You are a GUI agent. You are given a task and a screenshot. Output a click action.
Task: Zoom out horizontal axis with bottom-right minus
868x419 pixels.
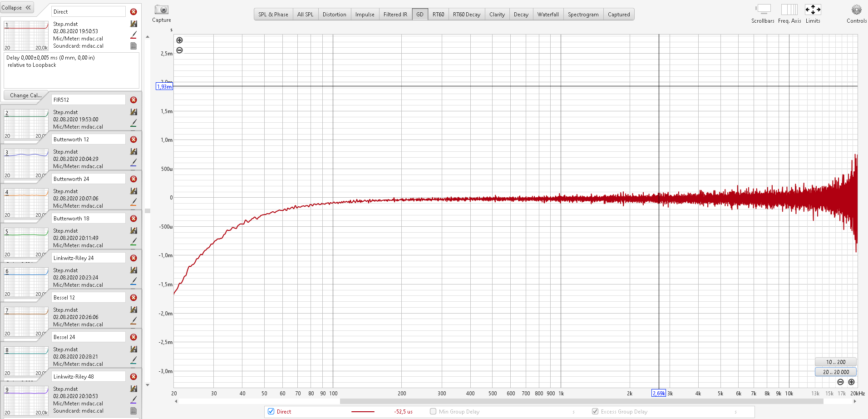point(840,382)
